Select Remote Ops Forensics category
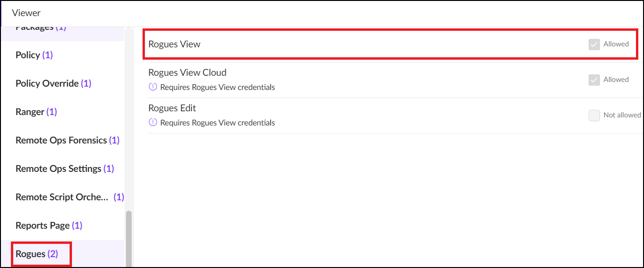This screenshot has width=644, height=268. click(67, 140)
